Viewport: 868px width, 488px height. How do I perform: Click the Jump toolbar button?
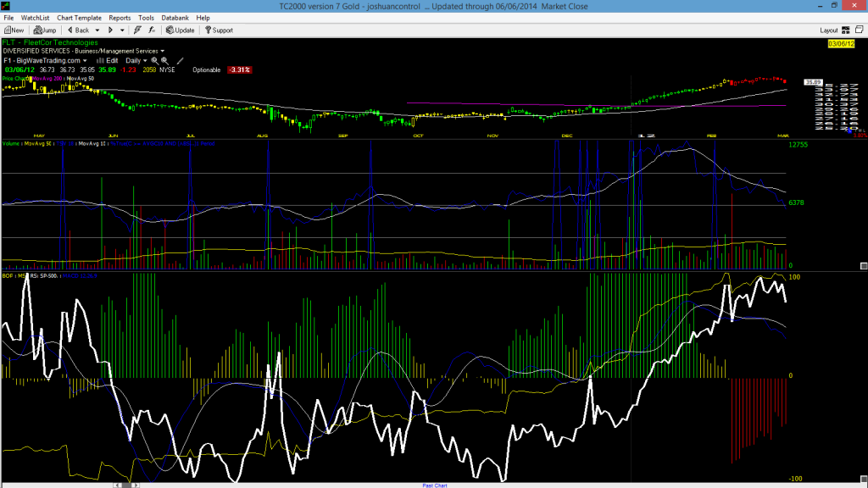tap(45, 30)
